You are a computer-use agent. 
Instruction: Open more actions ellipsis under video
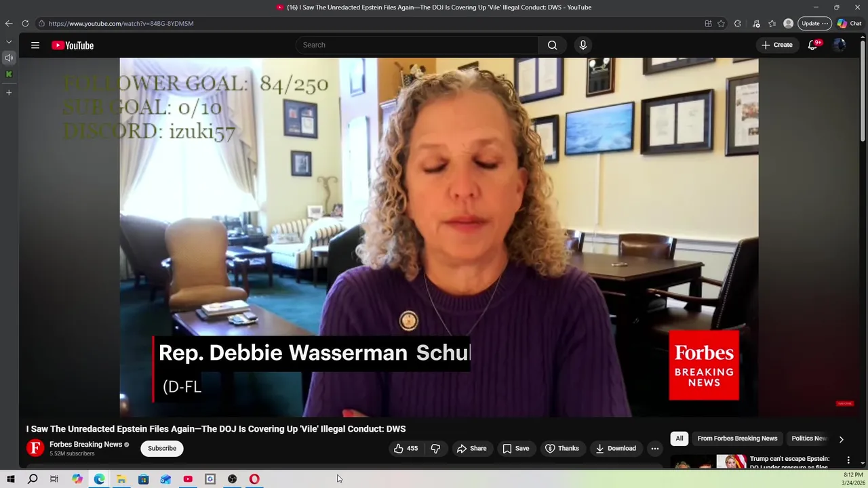(x=655, y=449)
